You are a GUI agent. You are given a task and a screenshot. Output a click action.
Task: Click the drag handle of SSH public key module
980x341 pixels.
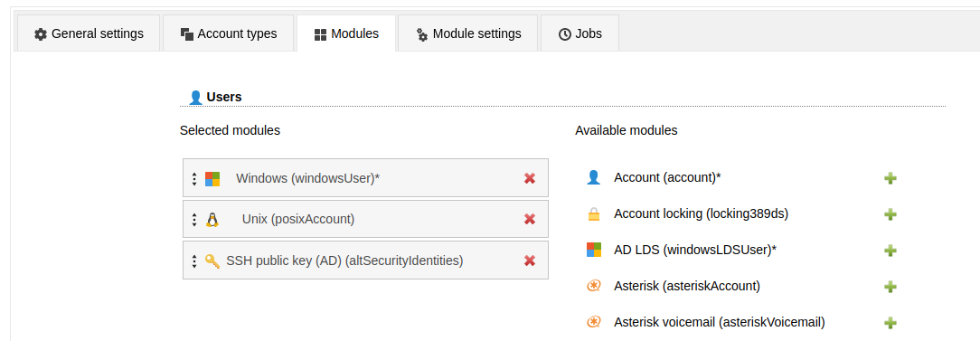coord(194,260)
